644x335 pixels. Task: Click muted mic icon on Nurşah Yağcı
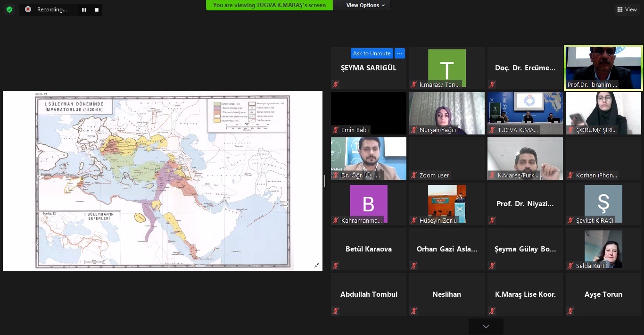tap(414, 130)
